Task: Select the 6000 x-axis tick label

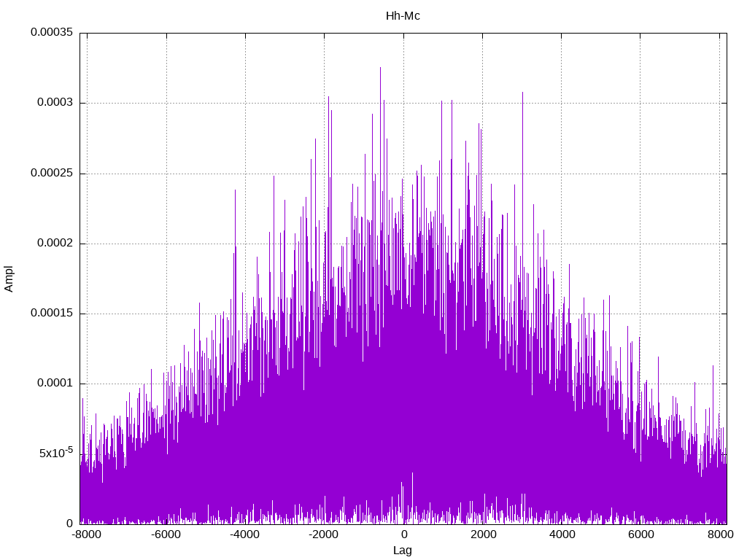Action: coord(640,534)
